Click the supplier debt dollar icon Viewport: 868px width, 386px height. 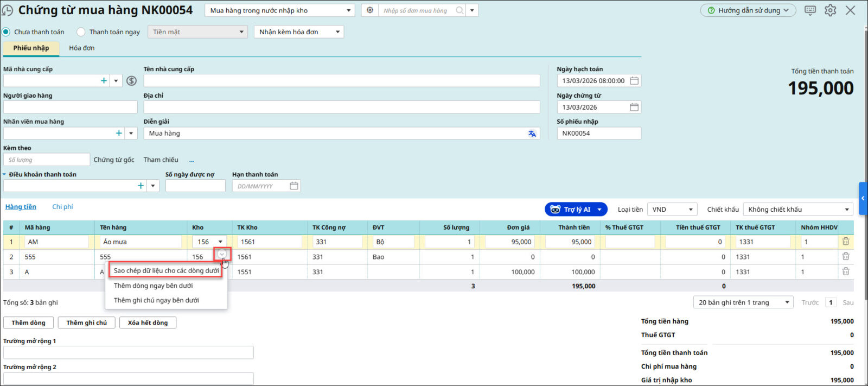click(131, 81)
